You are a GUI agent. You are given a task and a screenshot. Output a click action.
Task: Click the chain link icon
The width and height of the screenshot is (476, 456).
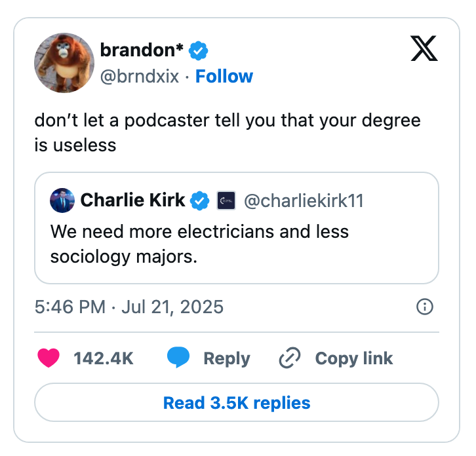289,358
